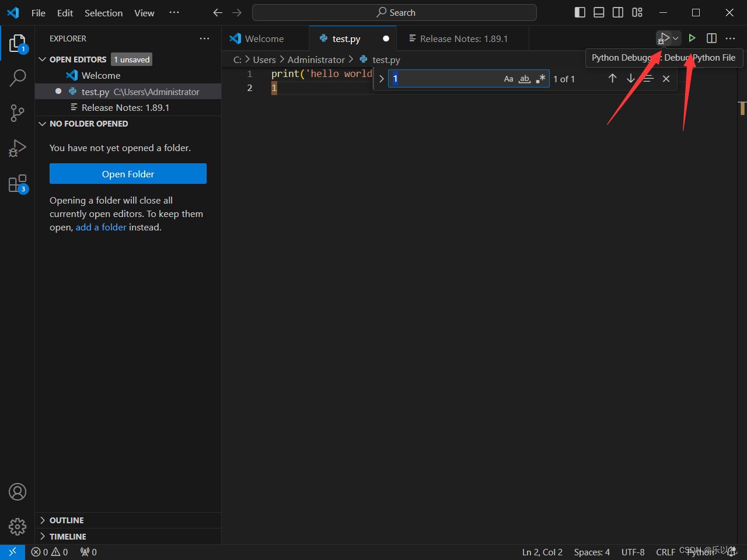Viewport: 747px width, 560px height.
Task: Split the editor to the right
Action: click(x=711, y=38)
